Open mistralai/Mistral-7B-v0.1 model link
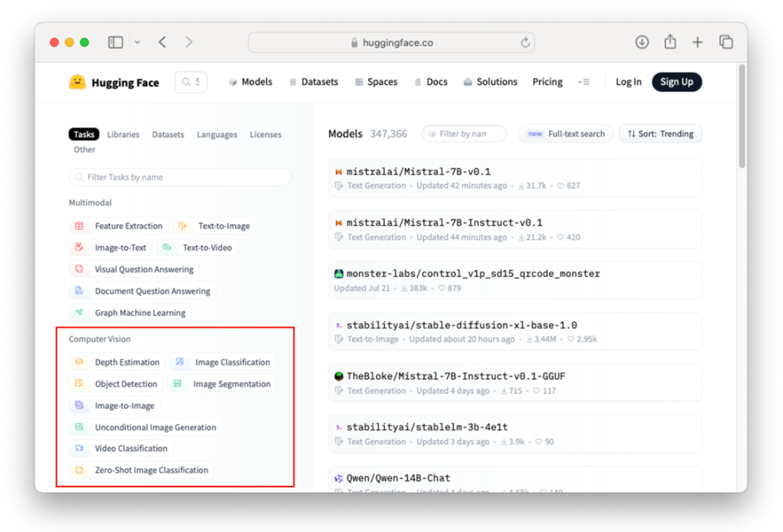Viewport: 783px width, 532px height. pyautogui.click(x=418, y=171)
